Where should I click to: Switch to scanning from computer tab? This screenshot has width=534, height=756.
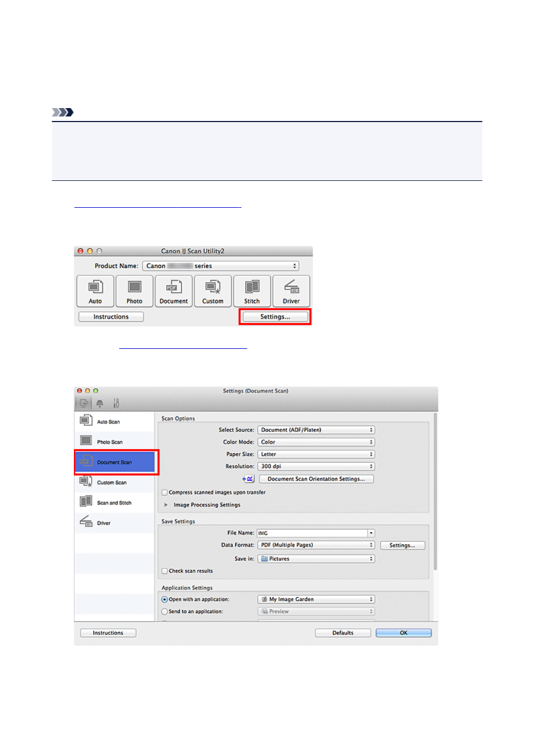83,403
